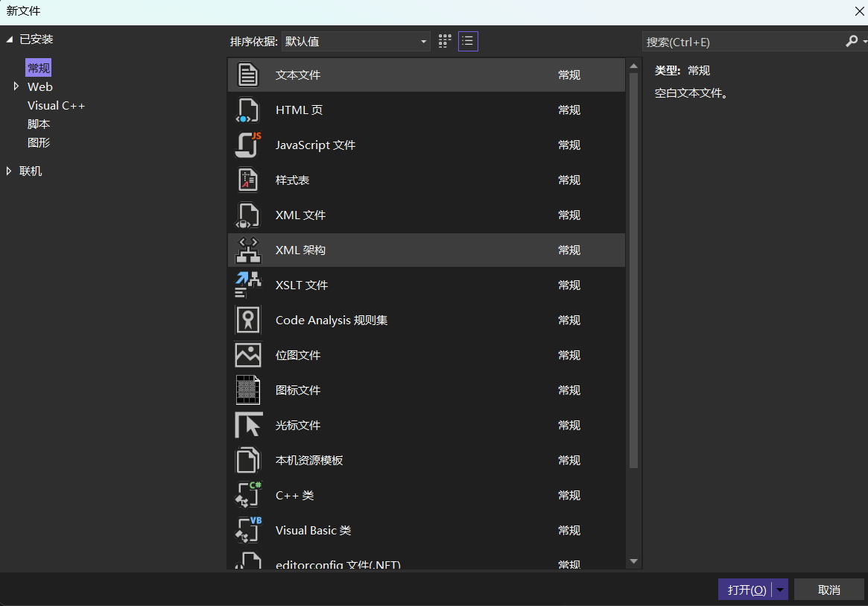
Task: Choose the Code Analysis 规则集 template
Action: pos(248,320)
